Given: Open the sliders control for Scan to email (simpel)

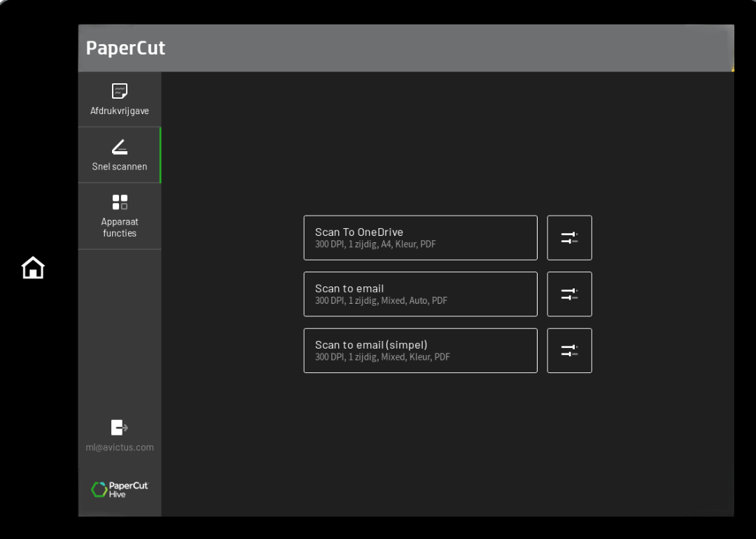Looking at the screenshot, I should (x=569, y=350).
